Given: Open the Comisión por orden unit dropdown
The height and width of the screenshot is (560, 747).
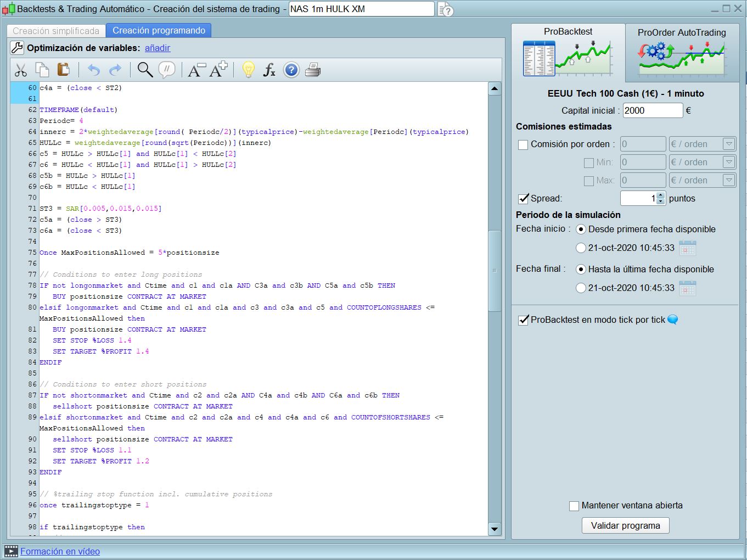Looking at the screenshot, I should click(x=729, y=144).
